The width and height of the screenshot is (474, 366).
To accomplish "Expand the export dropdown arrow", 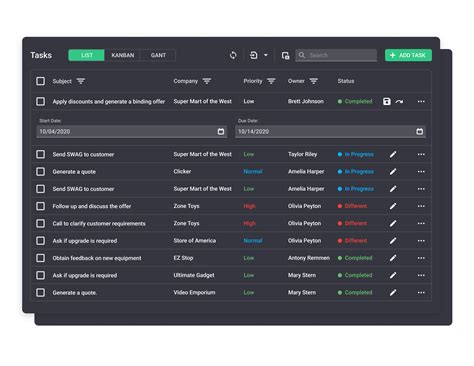I will click(x=266, y=55).
